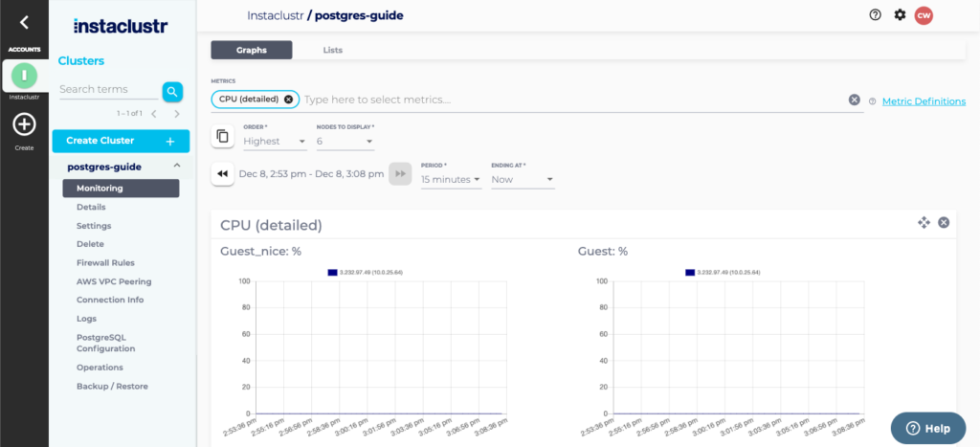Click the move icon on CPU panel

tap(924, 223)
